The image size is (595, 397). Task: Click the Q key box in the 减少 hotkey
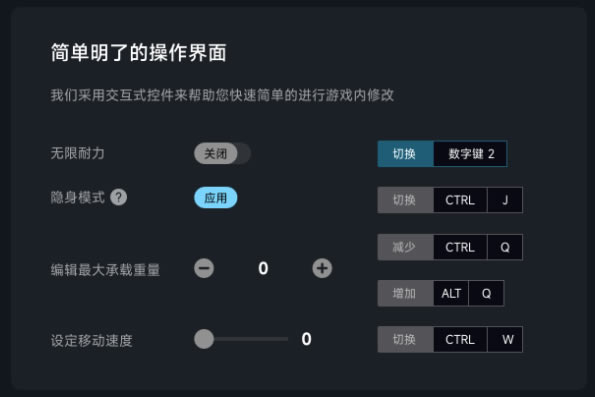(505, 247)
